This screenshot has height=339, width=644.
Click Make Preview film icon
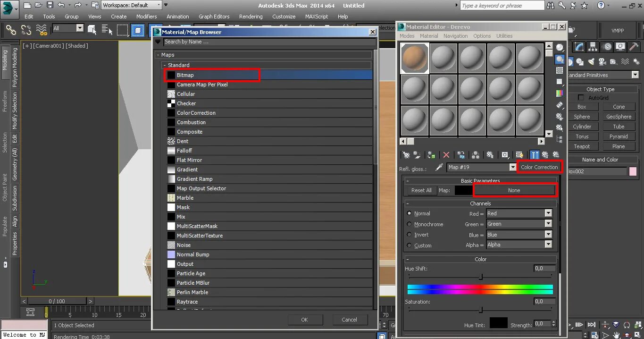tap(560, 105)
